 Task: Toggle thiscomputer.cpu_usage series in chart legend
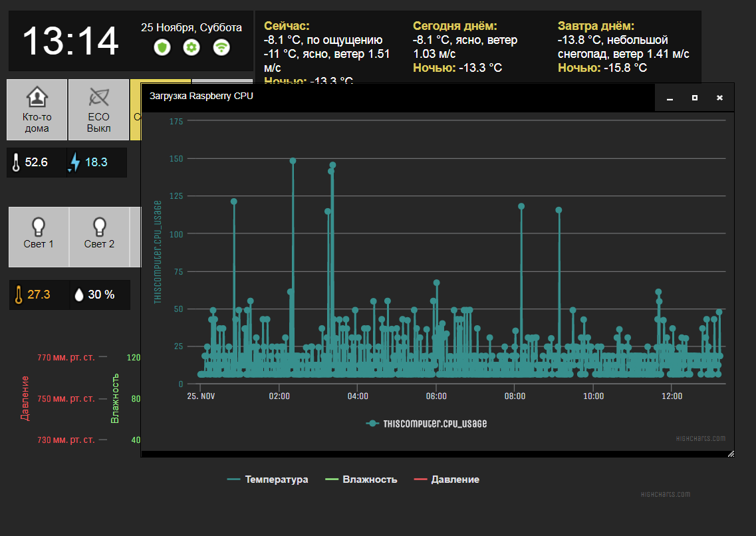pyautogui.click(x=427, y=424)
